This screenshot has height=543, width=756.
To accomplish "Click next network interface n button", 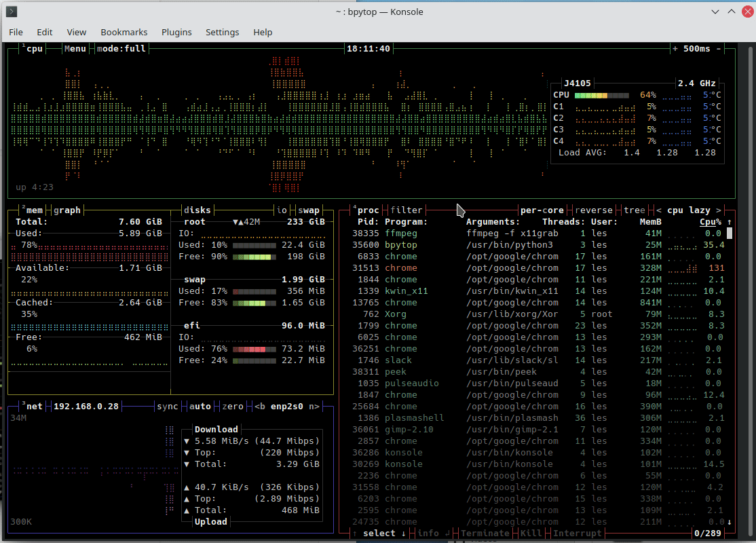I will 314,407.
